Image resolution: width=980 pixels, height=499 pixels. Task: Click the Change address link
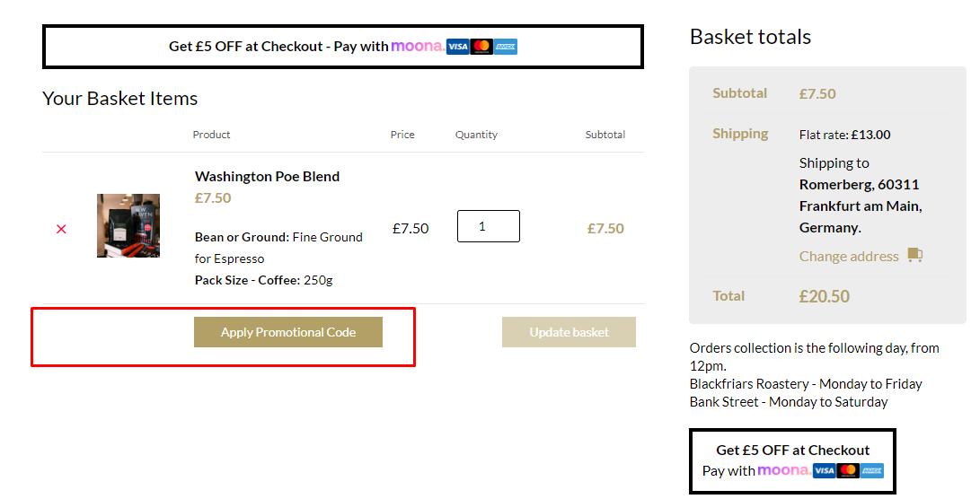click(x=849, y=257)
